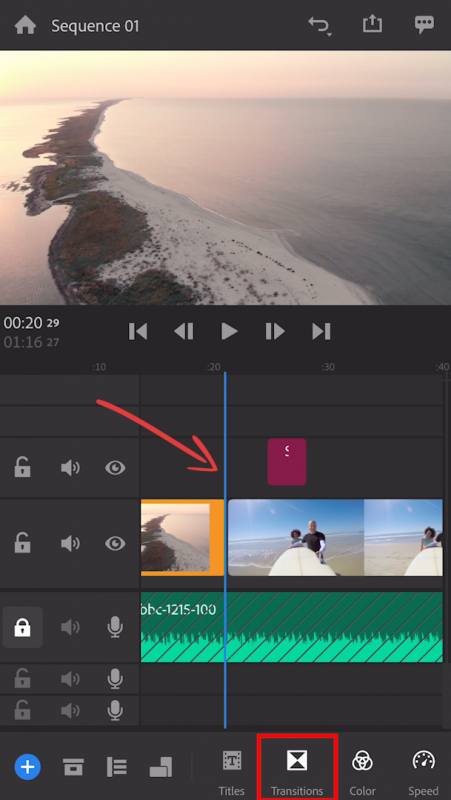
Task: Lock the bottom audio track
Action: coord(22,710)
